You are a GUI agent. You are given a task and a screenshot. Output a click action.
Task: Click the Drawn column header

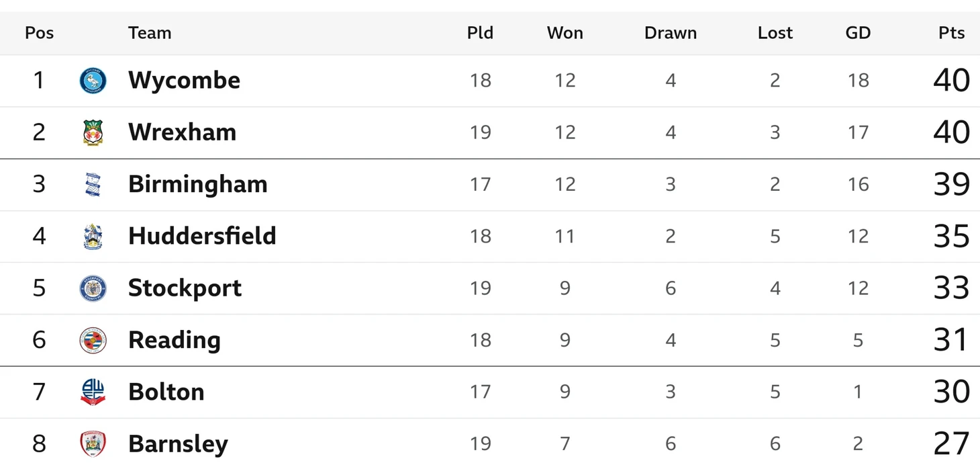pyautogui.click(x=670, y=33)
